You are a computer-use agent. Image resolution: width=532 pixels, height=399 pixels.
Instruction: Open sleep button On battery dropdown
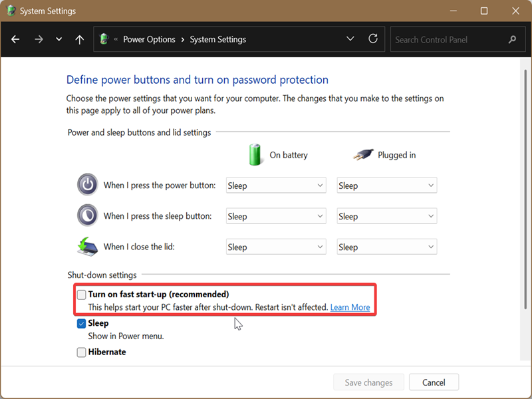(276, 216)
